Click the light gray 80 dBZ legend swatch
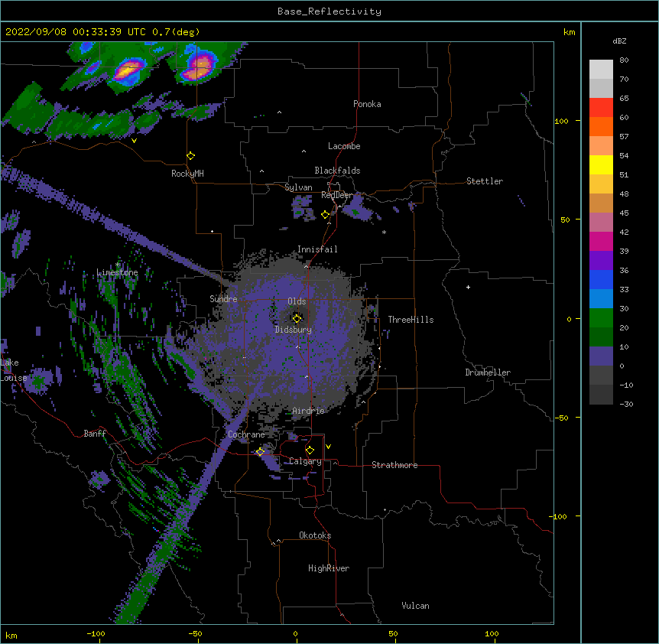The width and height of the screenshot is (659, 644). click(x=601, y=70)
